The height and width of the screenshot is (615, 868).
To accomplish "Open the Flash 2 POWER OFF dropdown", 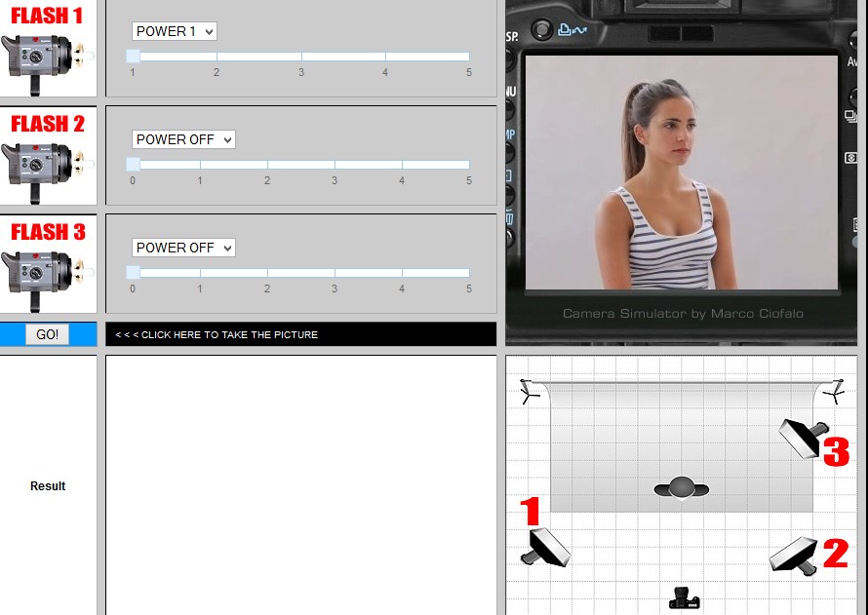I will [183, 139].
